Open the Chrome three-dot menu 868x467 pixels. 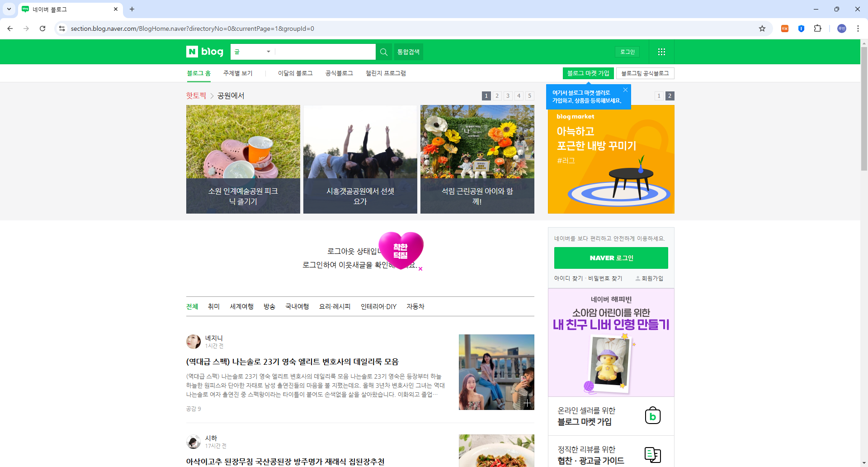pyautogui.click(x=858, y=29)
